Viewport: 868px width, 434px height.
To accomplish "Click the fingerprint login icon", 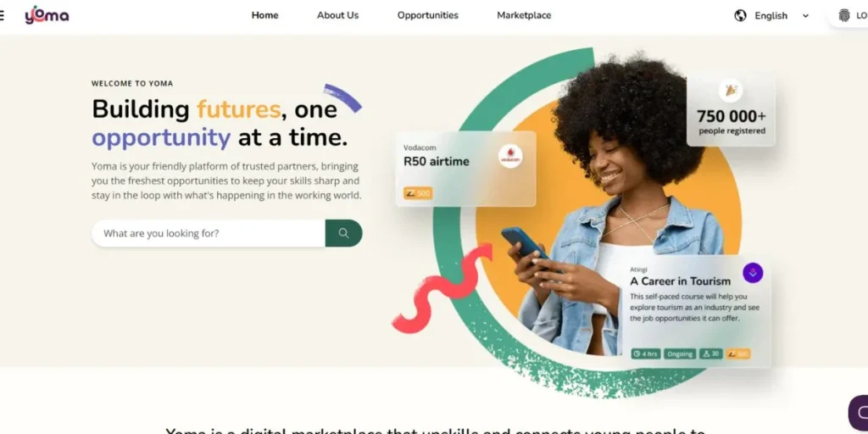I will click(x=844, y=15).
